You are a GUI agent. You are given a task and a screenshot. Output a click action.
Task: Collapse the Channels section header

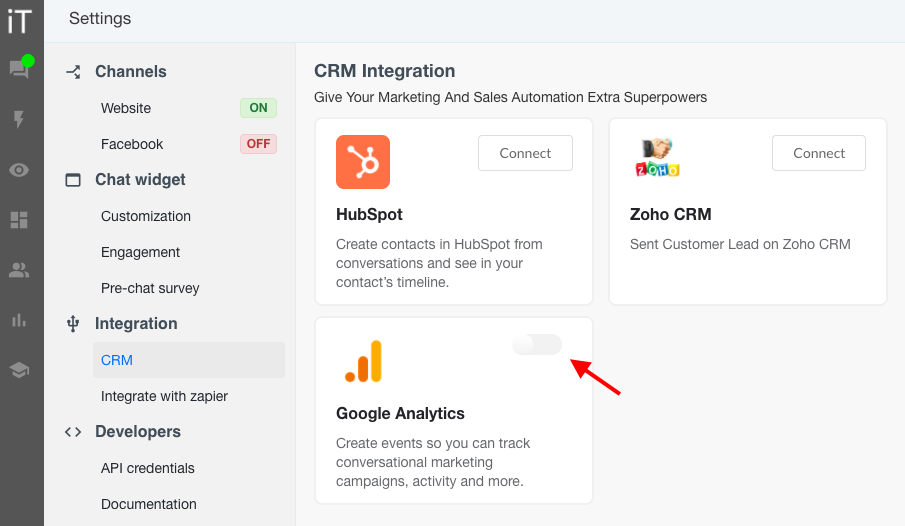click(x=130, y=72)
